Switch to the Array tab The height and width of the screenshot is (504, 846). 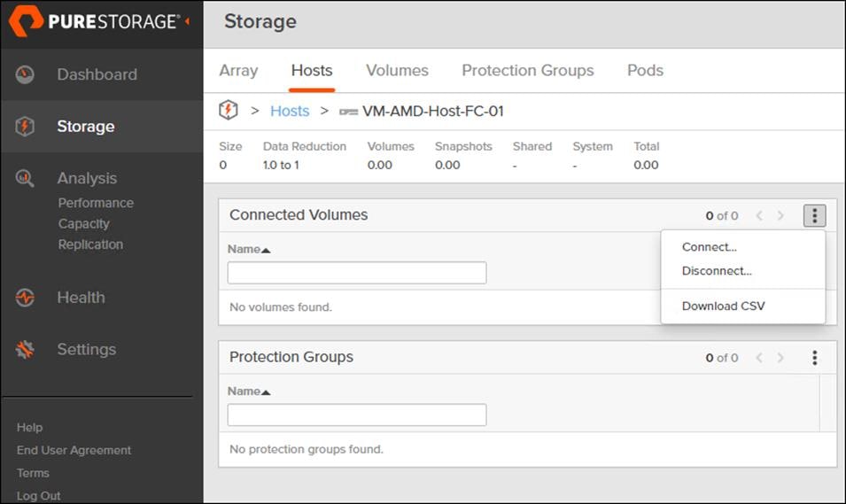(x=238, y=70)
